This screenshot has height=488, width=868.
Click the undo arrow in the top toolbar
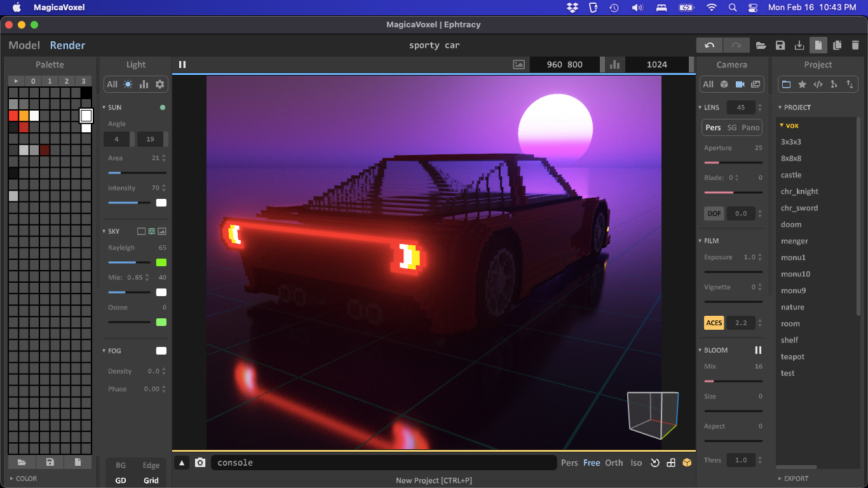coord(710,45)
